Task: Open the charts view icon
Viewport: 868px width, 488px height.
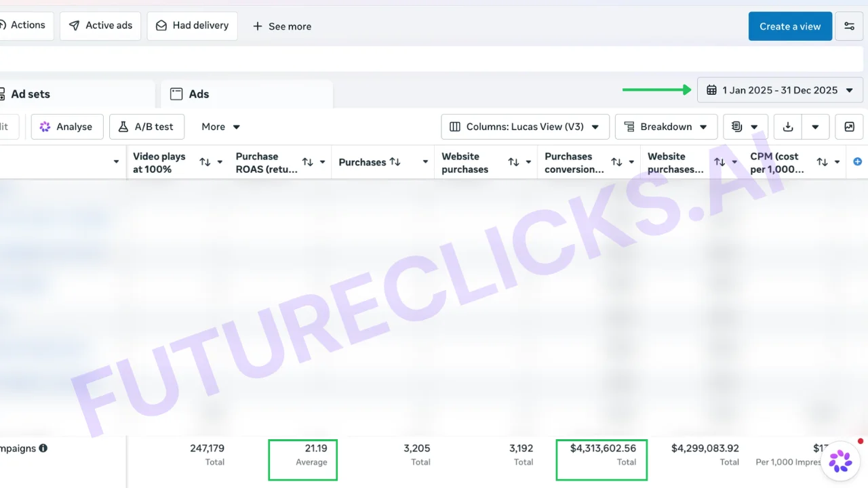Action: [849, 127]
